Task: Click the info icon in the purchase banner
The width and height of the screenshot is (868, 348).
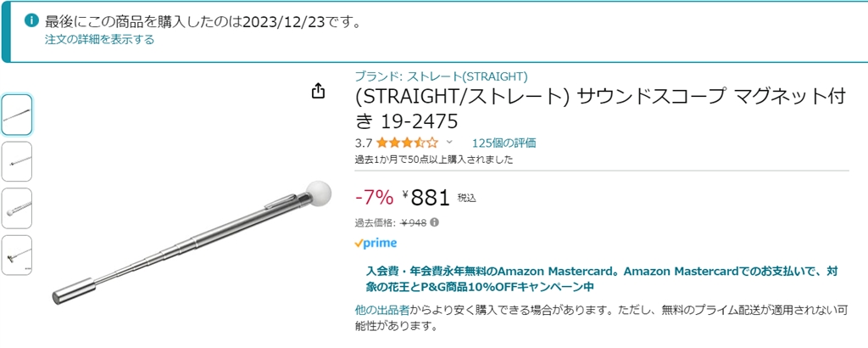Action: point(31,20)
